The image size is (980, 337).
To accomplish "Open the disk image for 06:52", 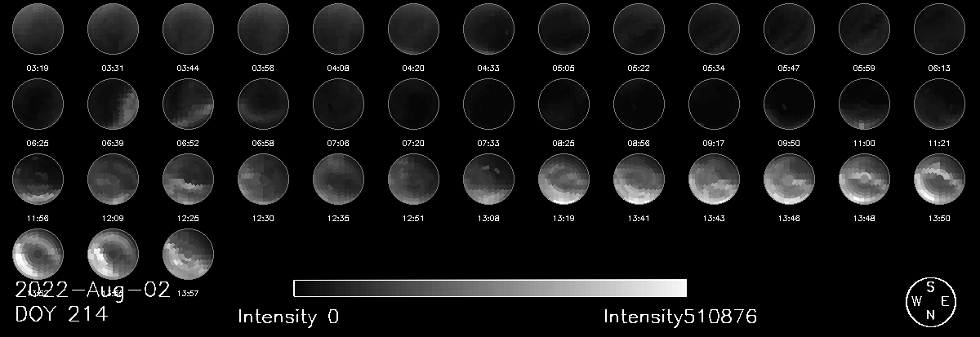I will pos(188,104).
